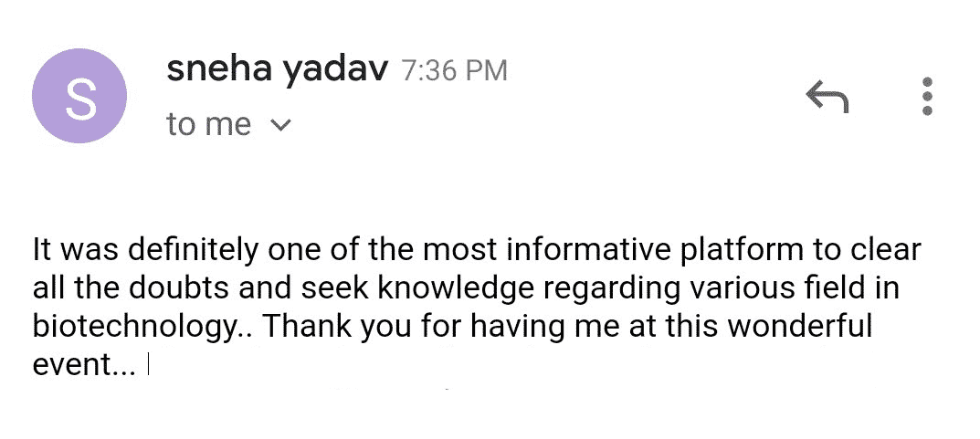This screenshot has width=980, height=439.
Task: Select the word 'informative' in message
Action: point(589,250)
